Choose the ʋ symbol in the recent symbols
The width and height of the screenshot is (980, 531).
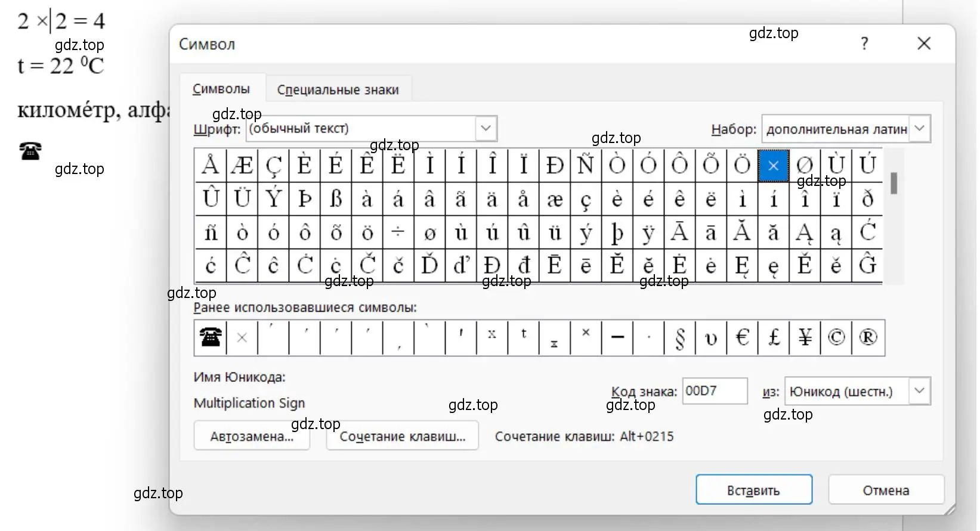711,338
